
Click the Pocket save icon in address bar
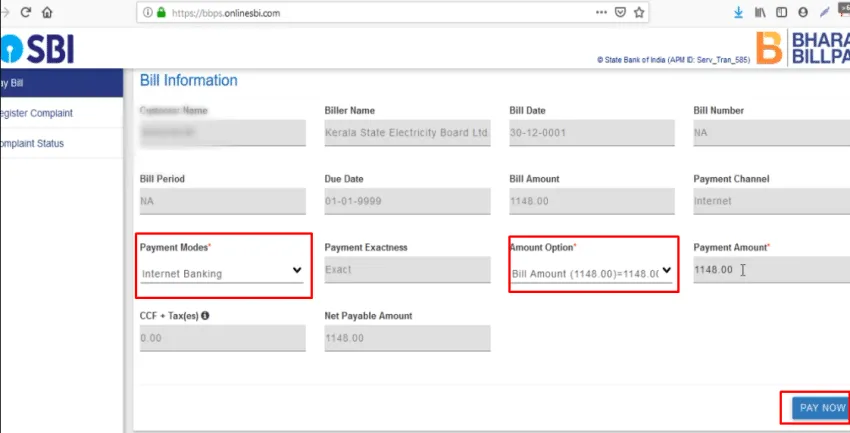click(x=621, y=13)
